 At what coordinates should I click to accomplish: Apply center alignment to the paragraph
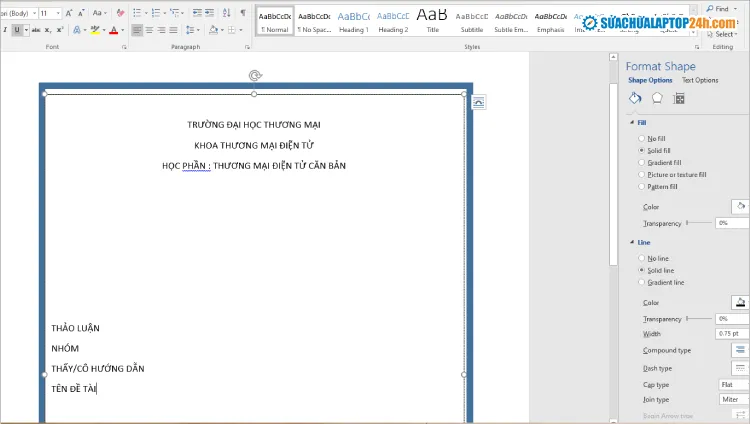click(x=149, y=30)
